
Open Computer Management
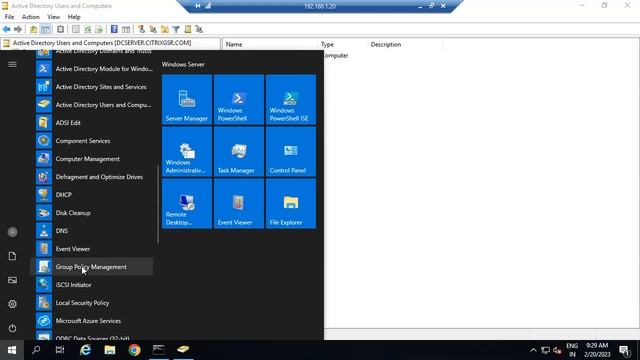pos(92,158)
